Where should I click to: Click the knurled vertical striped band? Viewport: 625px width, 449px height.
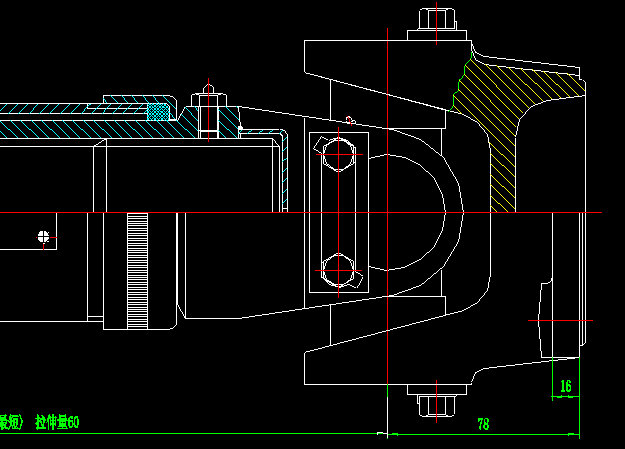tap(138, 270)
